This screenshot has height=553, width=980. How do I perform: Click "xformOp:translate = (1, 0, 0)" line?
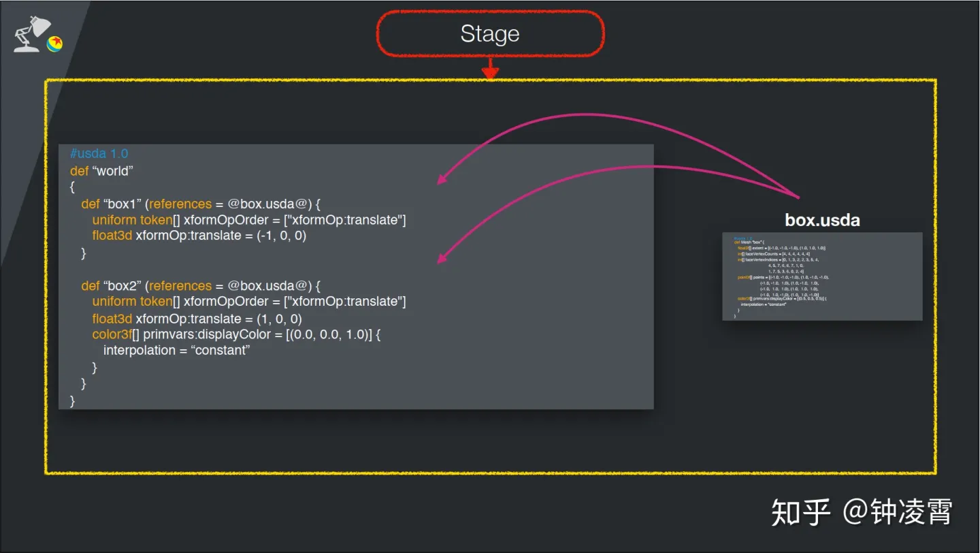(197, 319)
